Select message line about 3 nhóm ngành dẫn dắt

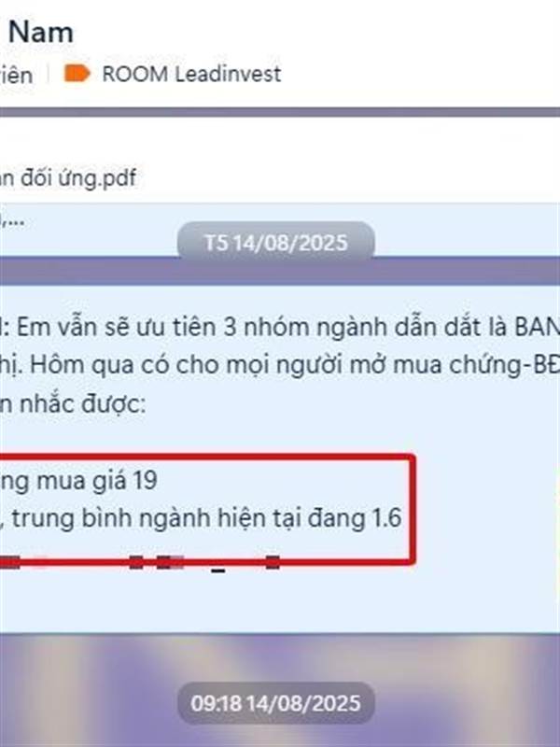(x=280, y=328)
